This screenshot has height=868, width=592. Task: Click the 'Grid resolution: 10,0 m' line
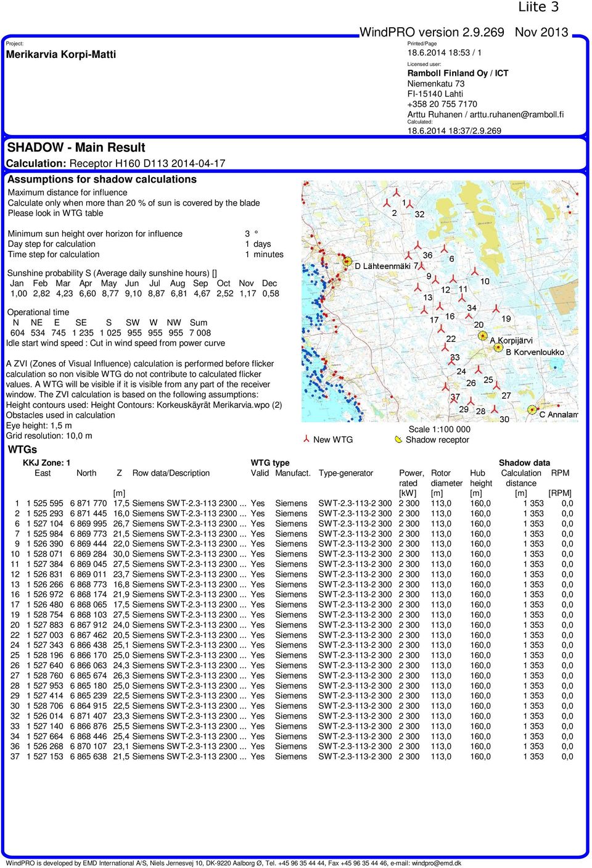[49, 436]
